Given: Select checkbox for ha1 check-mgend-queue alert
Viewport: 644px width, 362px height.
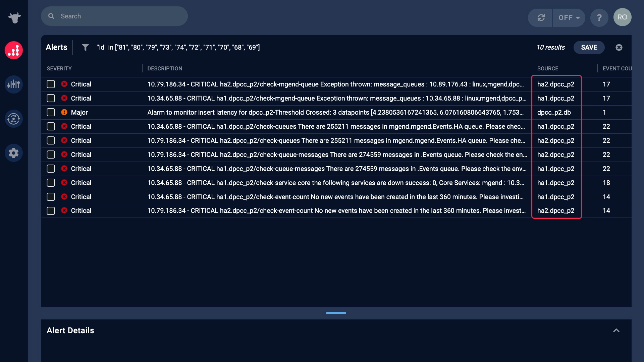Looking at the screenshot, I should [51, 98].
